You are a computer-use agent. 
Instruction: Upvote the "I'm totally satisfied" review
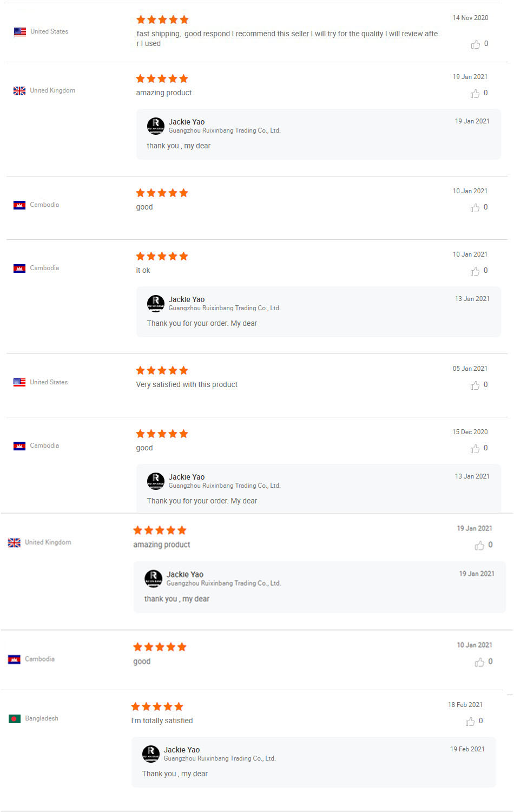470,722
